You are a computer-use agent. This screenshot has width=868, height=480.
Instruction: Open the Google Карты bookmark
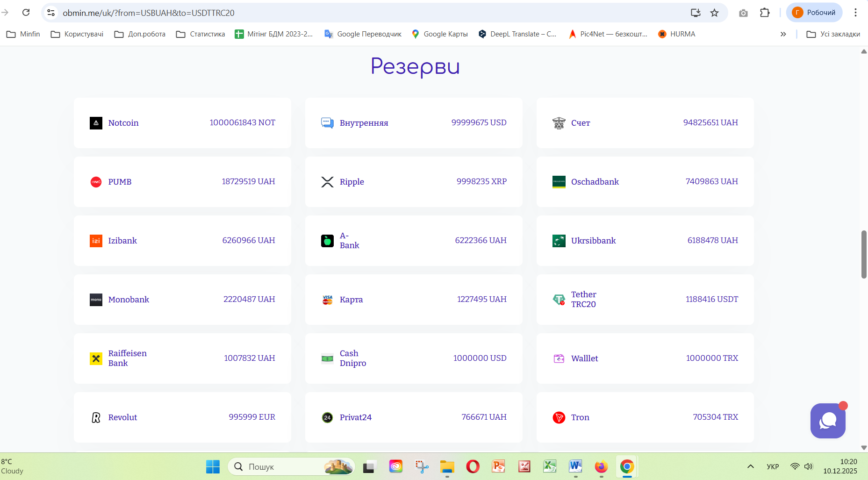[x=440, y=34]
